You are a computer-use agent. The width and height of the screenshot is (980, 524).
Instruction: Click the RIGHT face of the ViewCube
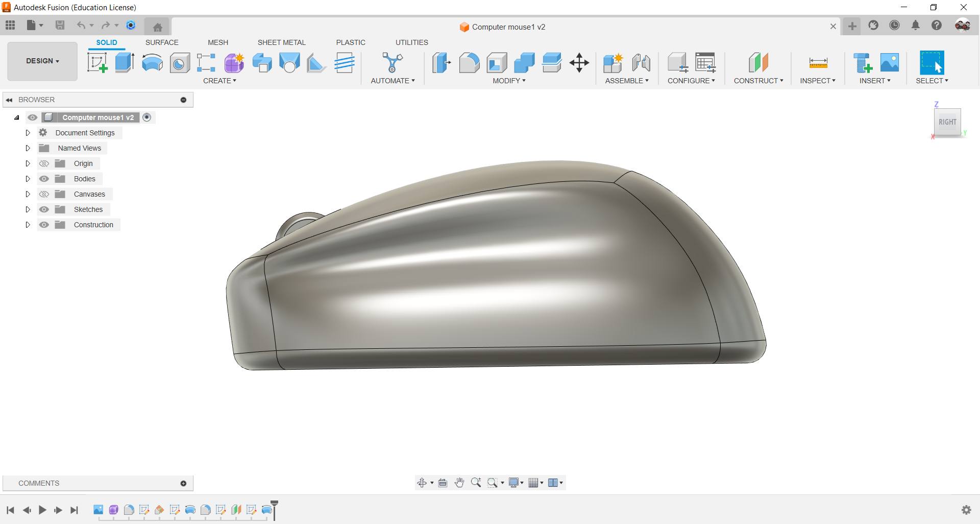947,122
